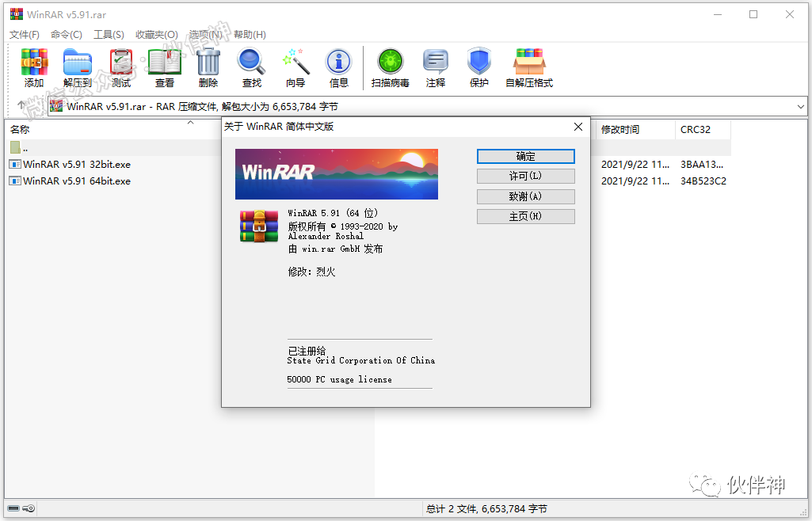
Task: Click the Extract To (解压到) icon
Action: point(77,68)
